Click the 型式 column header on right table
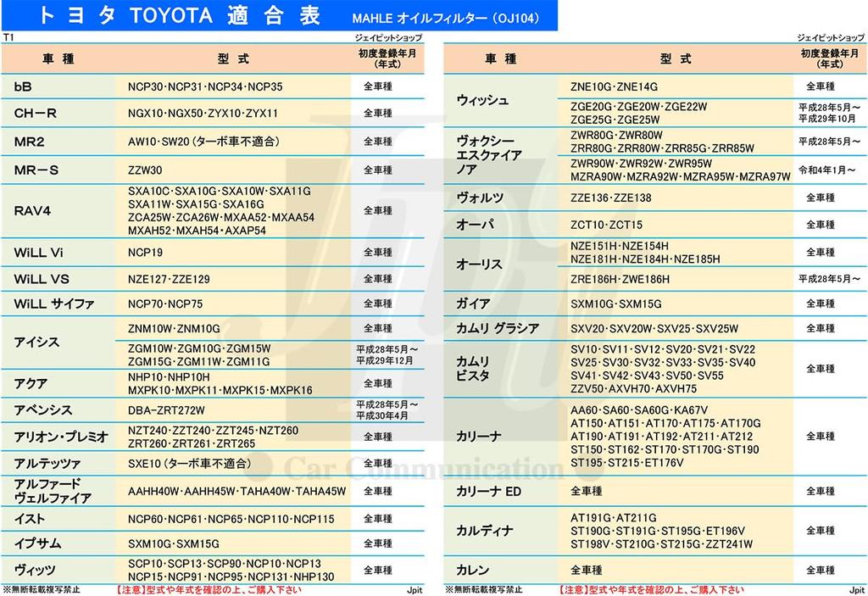The width and height of the screenshot is (868, 596). pos(674,58)
